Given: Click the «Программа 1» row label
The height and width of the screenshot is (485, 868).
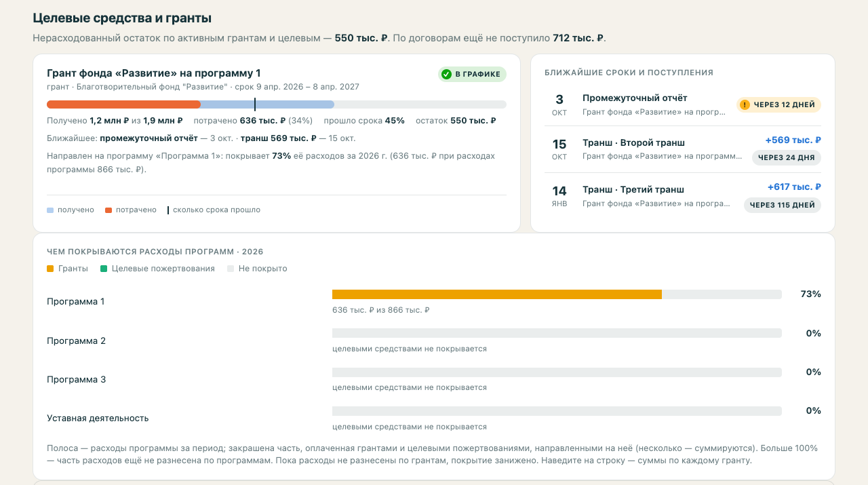Looking at the screenshot, I should [x=76, y=302].
